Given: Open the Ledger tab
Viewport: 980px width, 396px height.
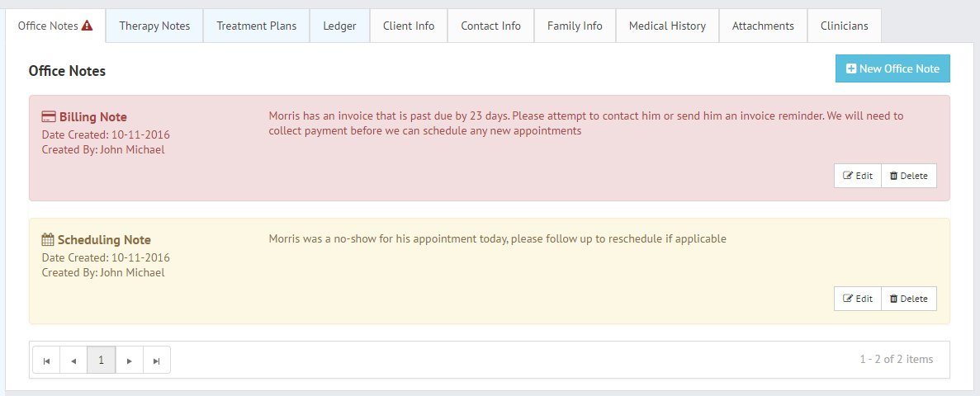Looking at the screenshot, I should (340, 26).
